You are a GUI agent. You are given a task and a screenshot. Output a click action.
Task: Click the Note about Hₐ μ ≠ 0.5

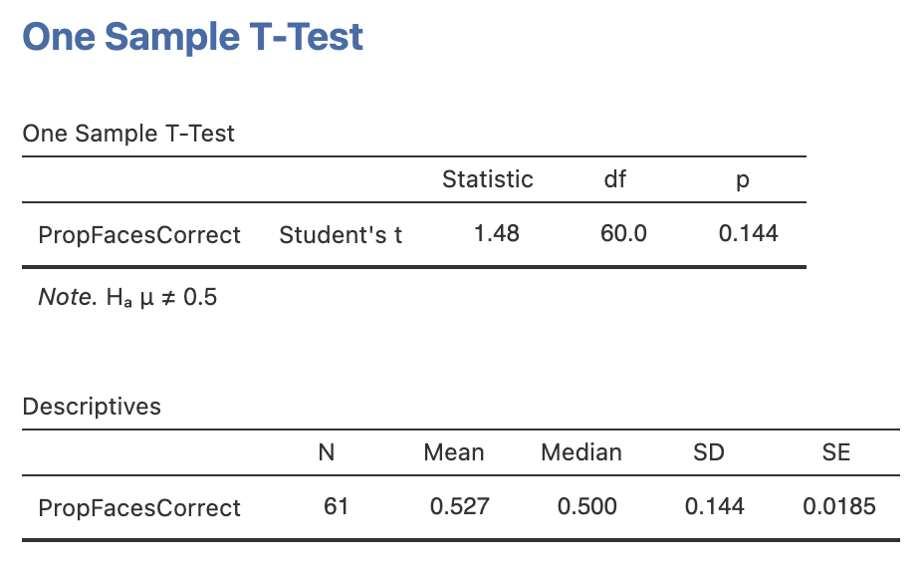coord(126,297)
